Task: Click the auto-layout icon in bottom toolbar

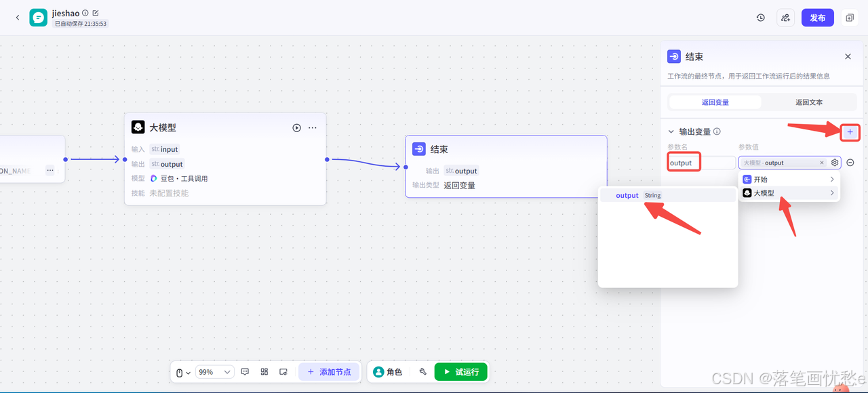Action: coord(264,371)
